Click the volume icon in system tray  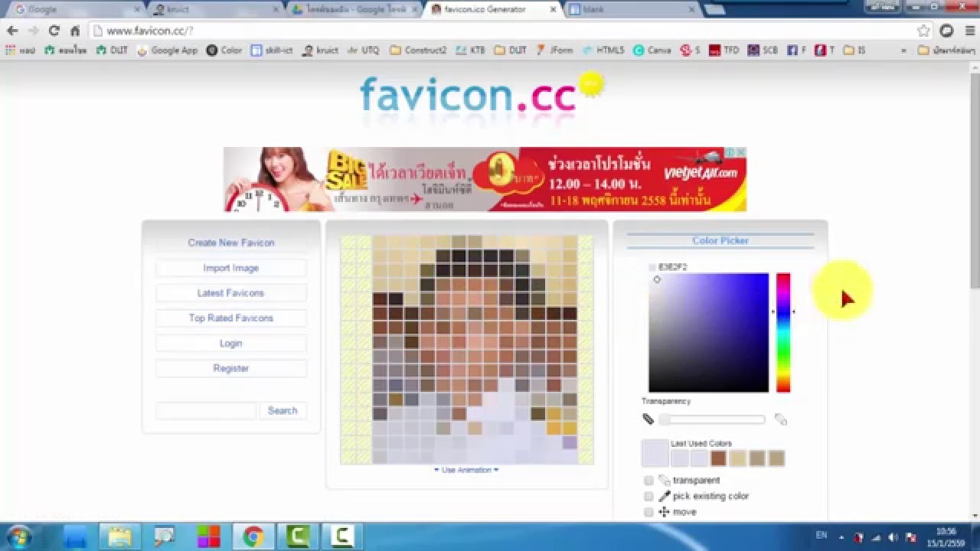click(893, 537)
